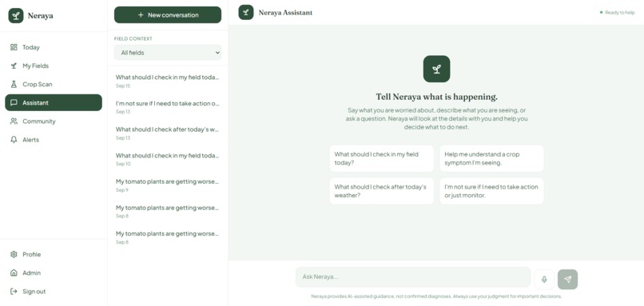Click the large sprout icon above the heading
The image size is (644, 306).
click(x=436, y=69)
